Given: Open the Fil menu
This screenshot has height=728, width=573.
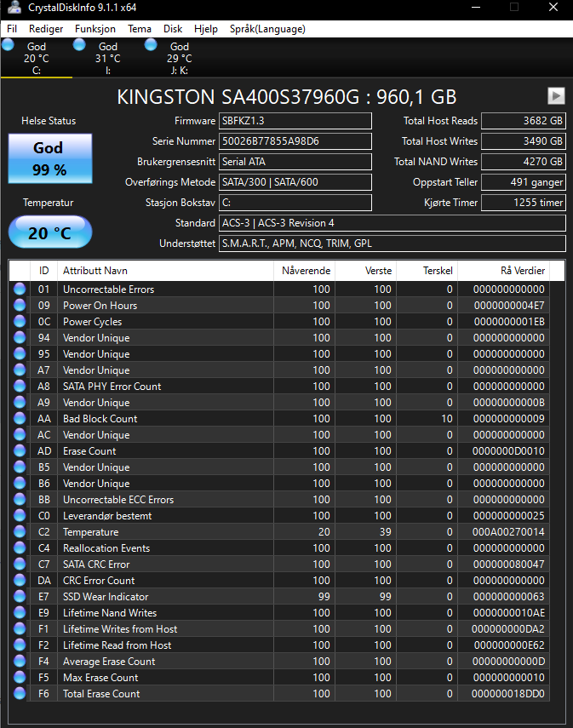Looking at the screenshot, I should [12, 29].
